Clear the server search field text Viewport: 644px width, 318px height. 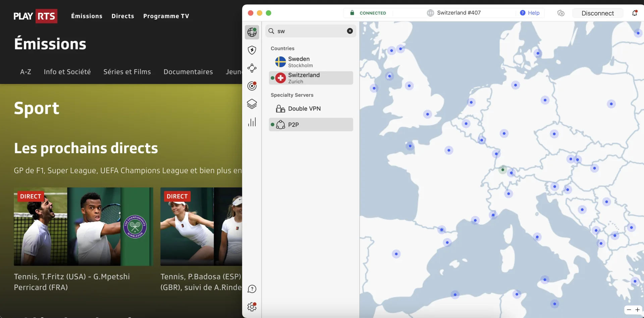tap(350, 31)
